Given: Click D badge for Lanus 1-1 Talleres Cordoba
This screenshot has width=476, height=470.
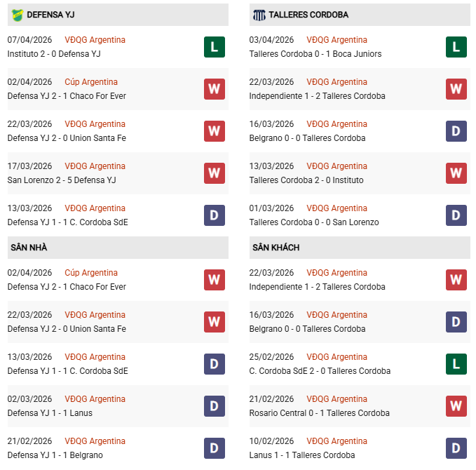Looking at the screenshot, I should [x=456, y=448].
